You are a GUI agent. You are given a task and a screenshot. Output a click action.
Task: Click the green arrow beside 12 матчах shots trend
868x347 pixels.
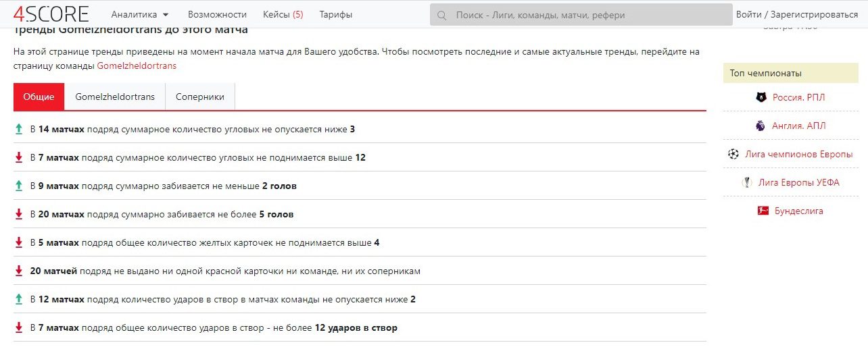pyautogui.click(x=19, y=299)
